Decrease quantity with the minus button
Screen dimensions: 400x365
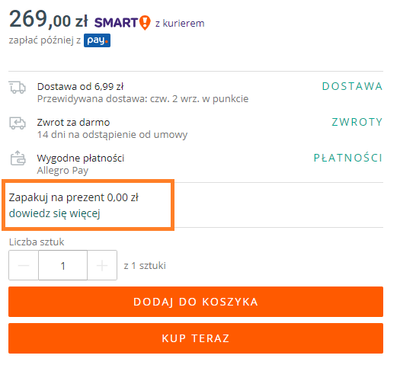coord(23,265)
